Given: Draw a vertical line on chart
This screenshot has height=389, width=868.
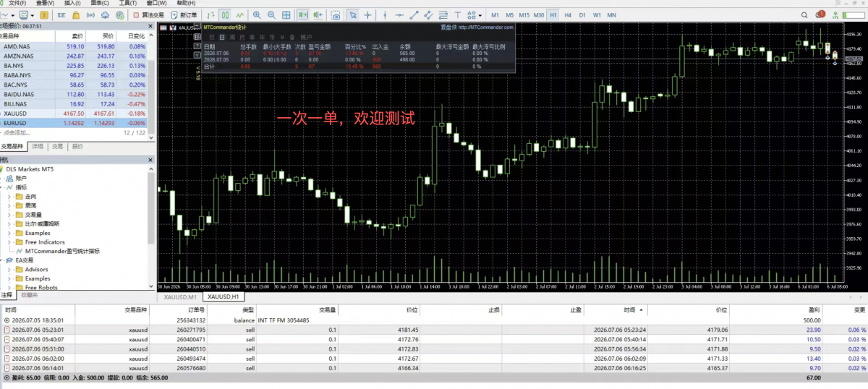Looking at the screenshot, I should pyautogui.click(x=385, y=14).
